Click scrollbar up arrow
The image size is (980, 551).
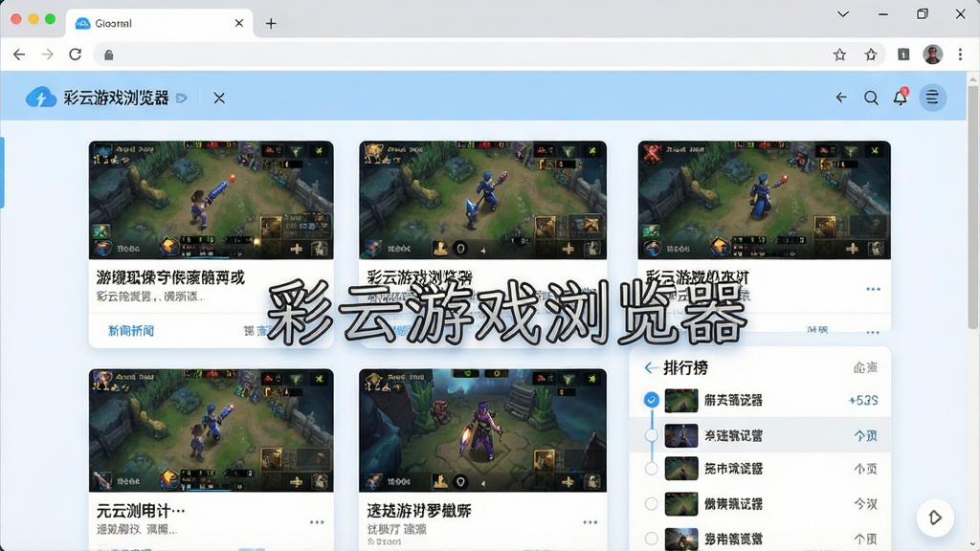pyautogui.click(x=972, y=78)
